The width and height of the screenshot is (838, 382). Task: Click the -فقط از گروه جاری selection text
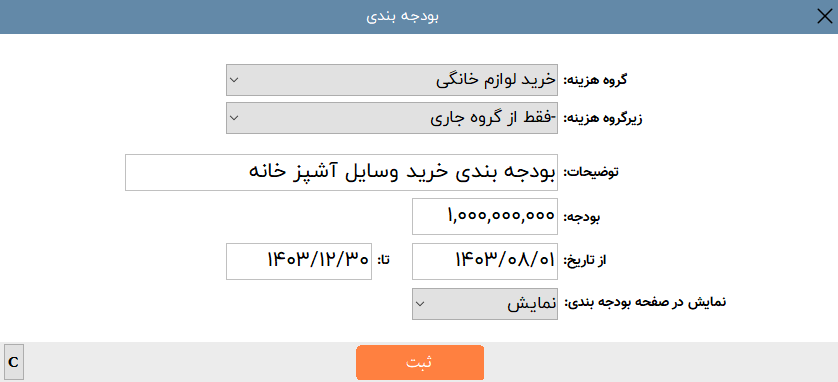click(493, 118)
